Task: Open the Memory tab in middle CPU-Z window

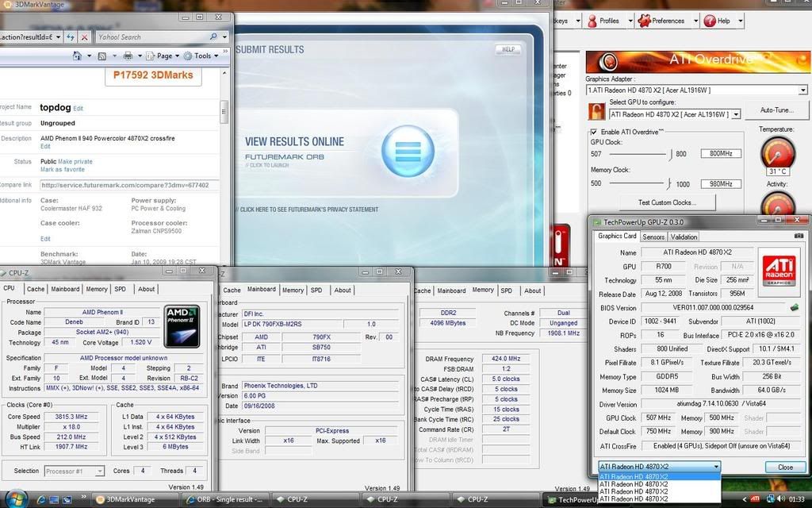Action: coord(293,291)
